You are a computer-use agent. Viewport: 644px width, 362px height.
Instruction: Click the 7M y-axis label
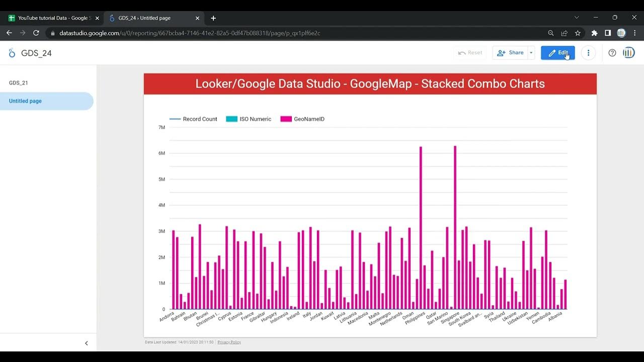point(162,127)
